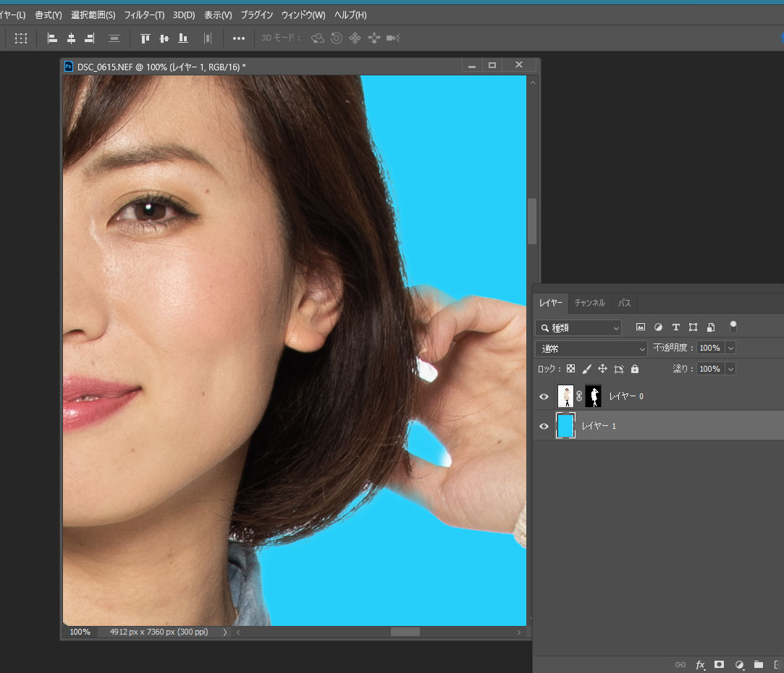784x673 pixels.
Task: Click the align top edges icon
Action: pos(145,38)
